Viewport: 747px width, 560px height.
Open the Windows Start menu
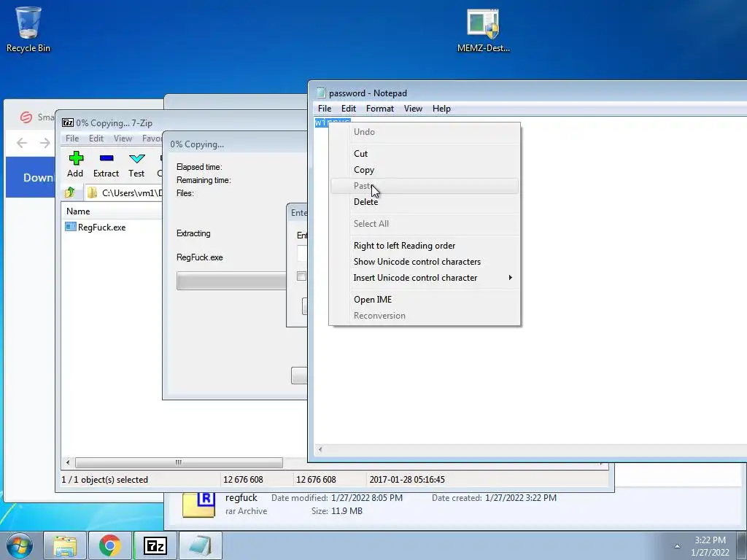20,545
